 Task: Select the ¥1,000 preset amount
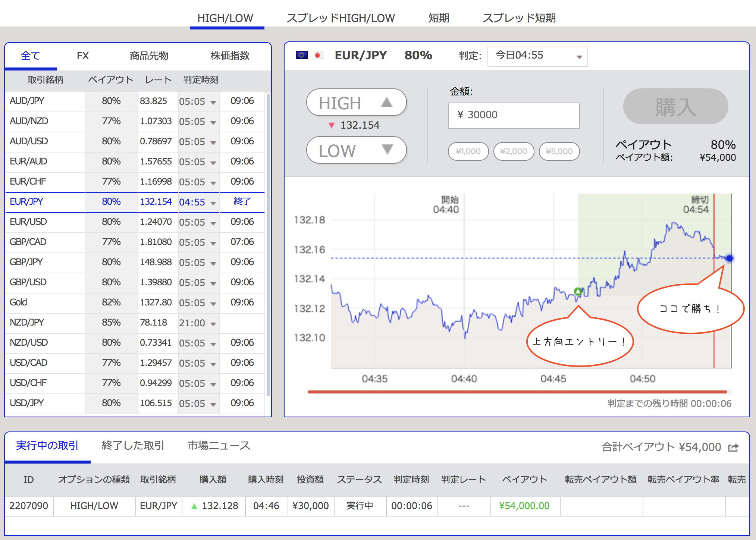468,151
